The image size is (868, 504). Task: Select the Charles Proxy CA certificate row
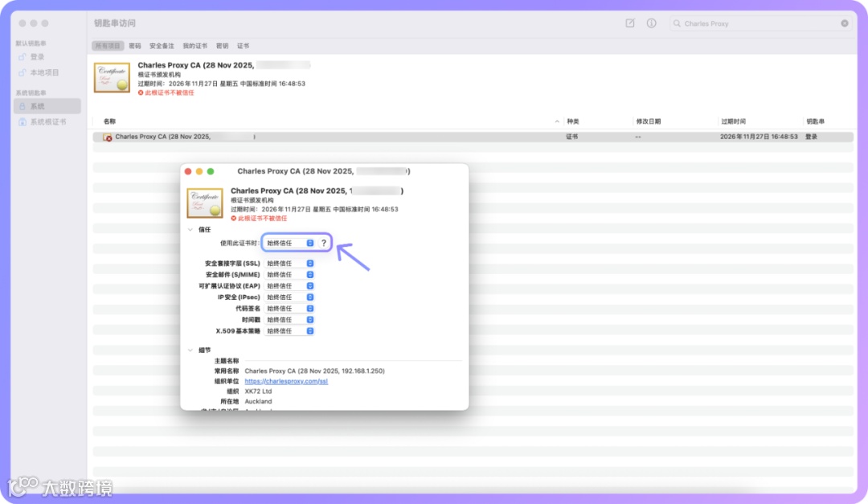[x=473, y=137]
